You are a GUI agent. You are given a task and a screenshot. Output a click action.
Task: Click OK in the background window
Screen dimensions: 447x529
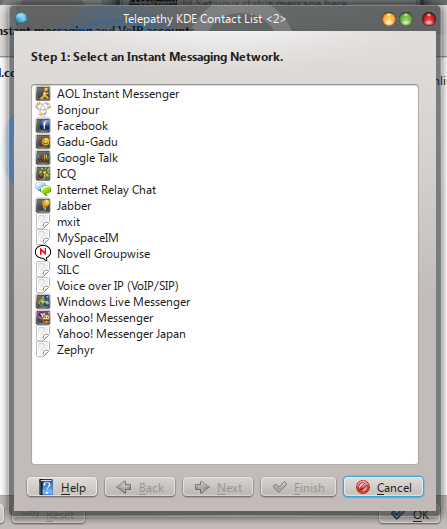(x=409, y=515)
